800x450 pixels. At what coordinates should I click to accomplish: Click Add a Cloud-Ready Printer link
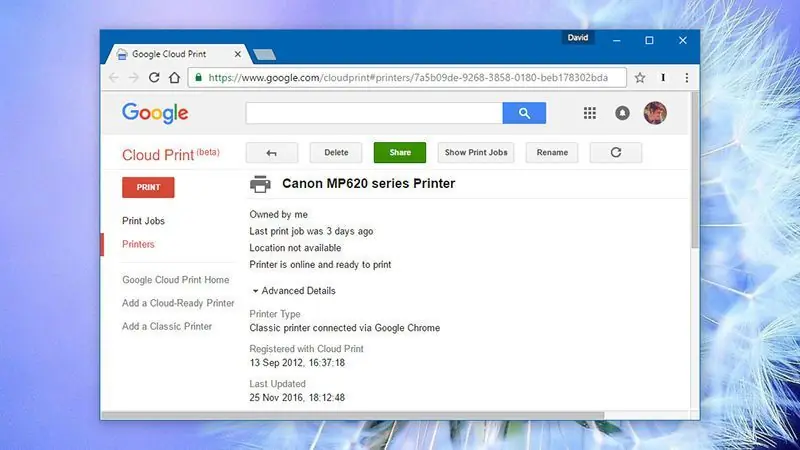pos(178,303)
